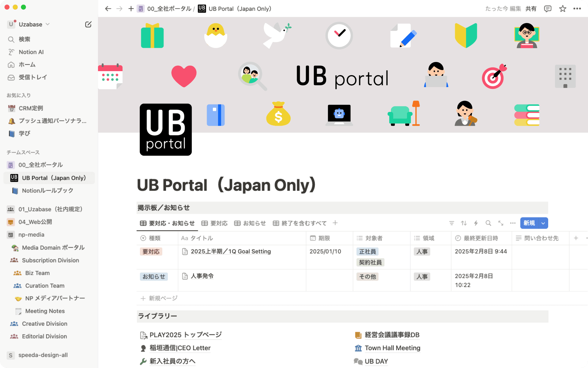Image resolution: width=588 pixels, height=368 pixels.
Task: Create a new page with the compose icon
Action: (88, 24)
